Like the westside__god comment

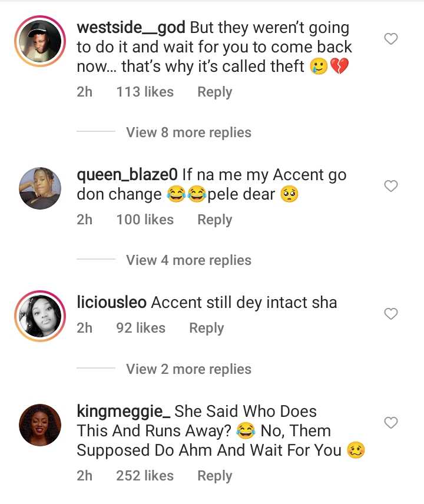click(391, 39)
